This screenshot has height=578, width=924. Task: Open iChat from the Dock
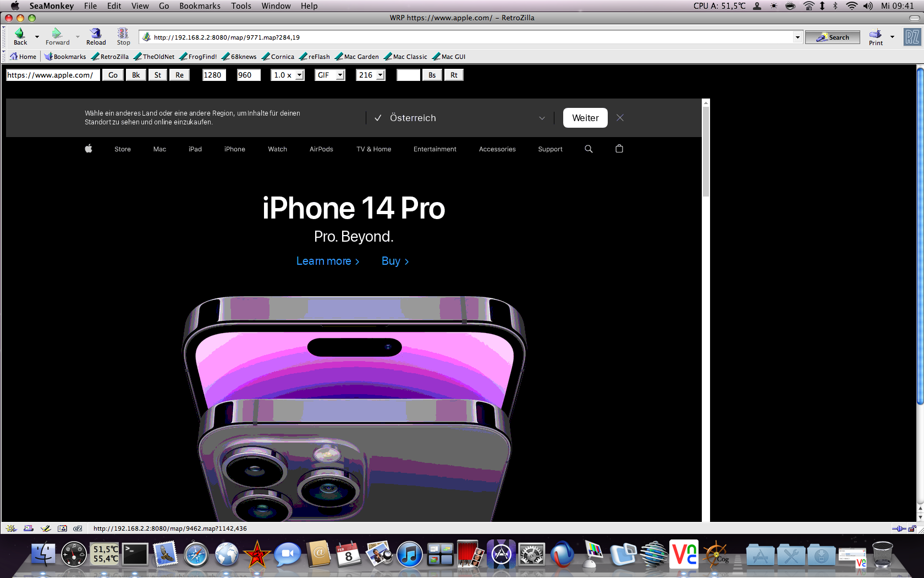click(x=288, y=554)
